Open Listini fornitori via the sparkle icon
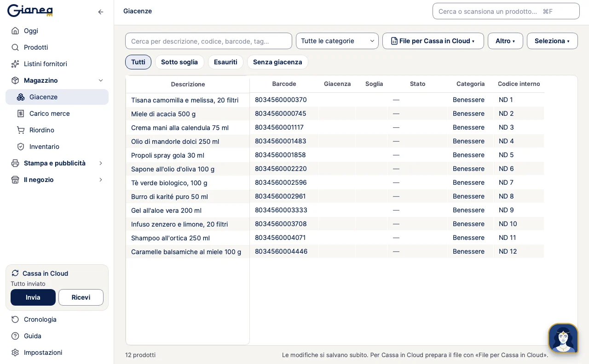Screen dimensions: 589x364 pos(15,64)
